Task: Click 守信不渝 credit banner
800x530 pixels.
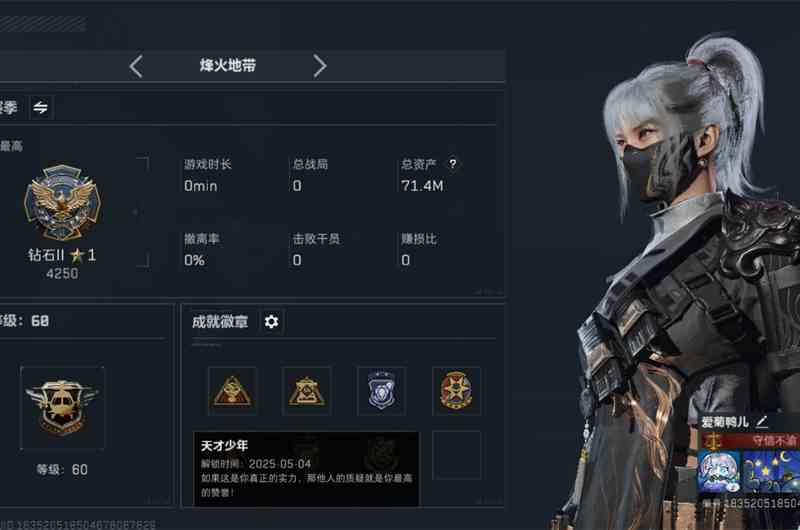Action: pyautogui.click(x=751, y=441)
